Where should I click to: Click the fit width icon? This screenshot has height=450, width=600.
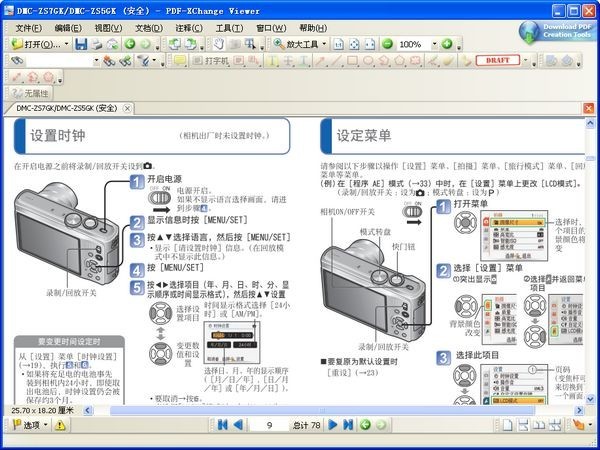pos(370,44)
